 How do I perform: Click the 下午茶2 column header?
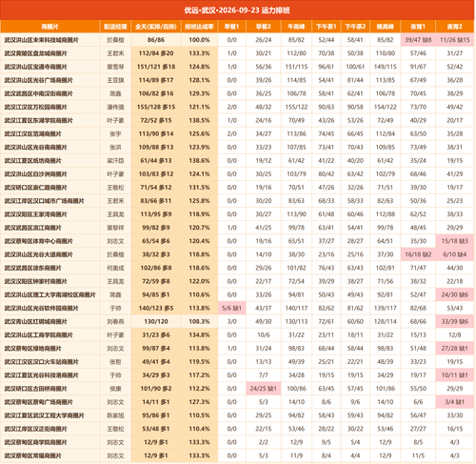[355, 27]
